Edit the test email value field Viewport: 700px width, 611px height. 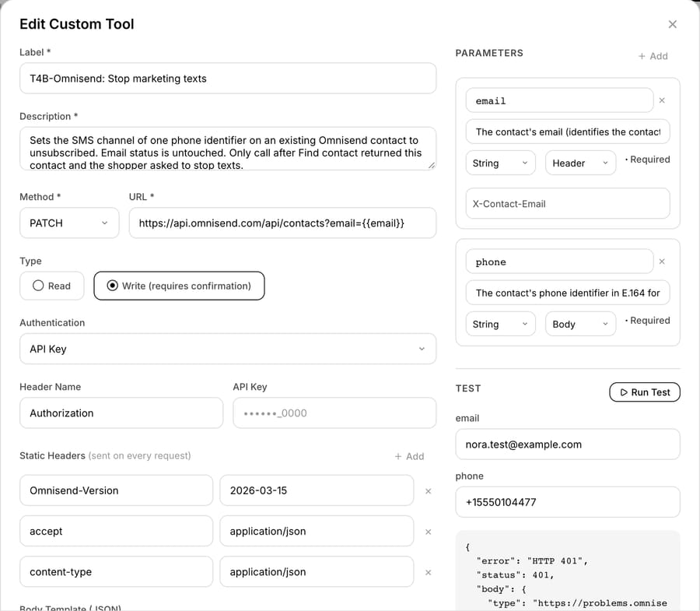[568, 444]
